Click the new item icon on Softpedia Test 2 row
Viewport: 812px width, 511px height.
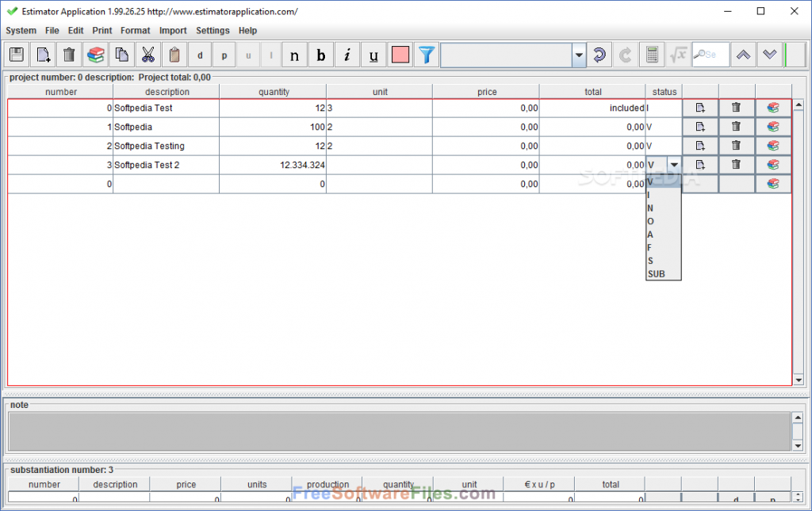(x=700, y=164)
